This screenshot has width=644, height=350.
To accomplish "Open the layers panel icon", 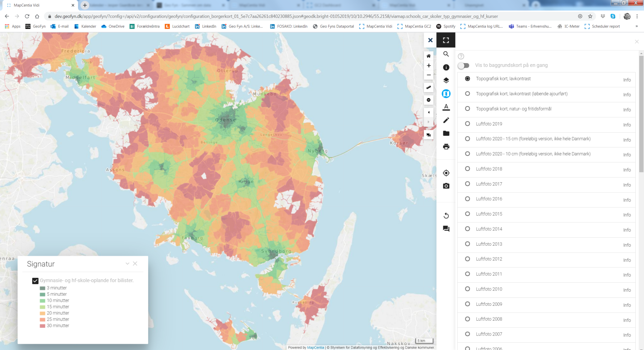I will click(446, 80).
